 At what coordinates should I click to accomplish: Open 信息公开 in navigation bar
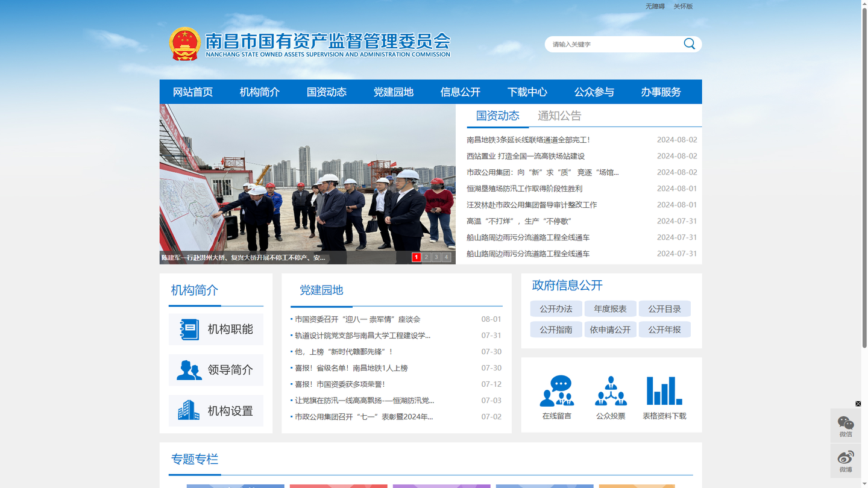click(461, 92)
